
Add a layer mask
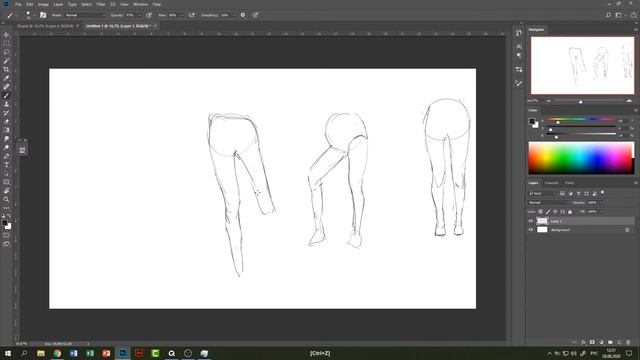pyautogui.click(x=592, y=342)
